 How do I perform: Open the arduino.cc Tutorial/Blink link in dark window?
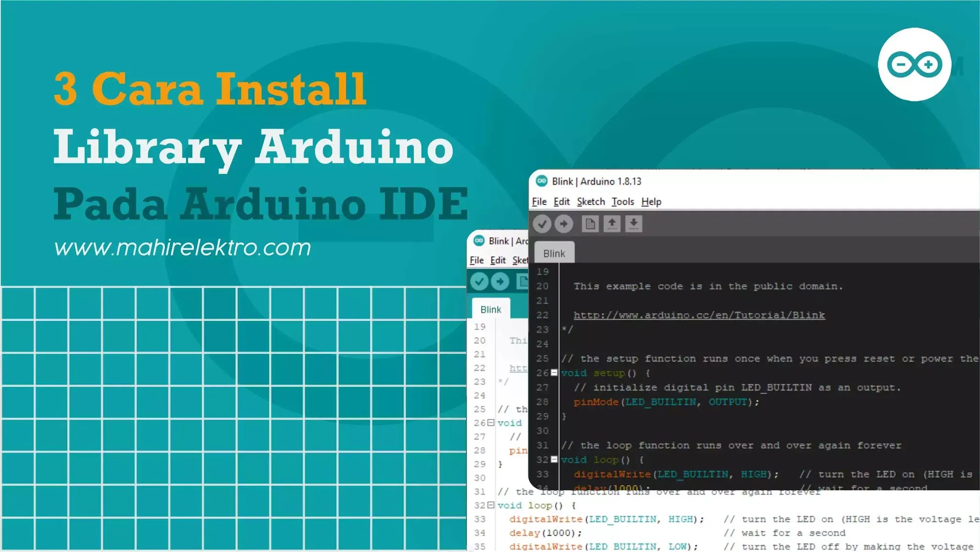(x=699, y=315)
